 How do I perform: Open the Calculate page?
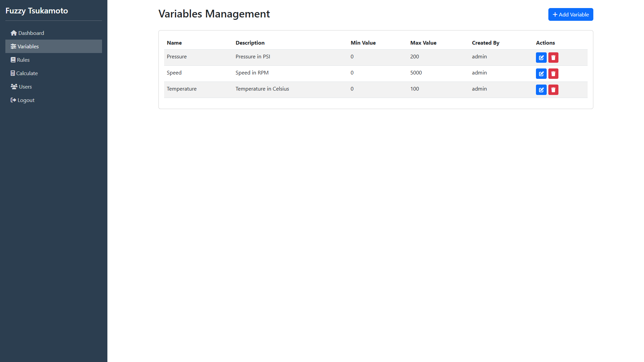click(x=54, y=73)
